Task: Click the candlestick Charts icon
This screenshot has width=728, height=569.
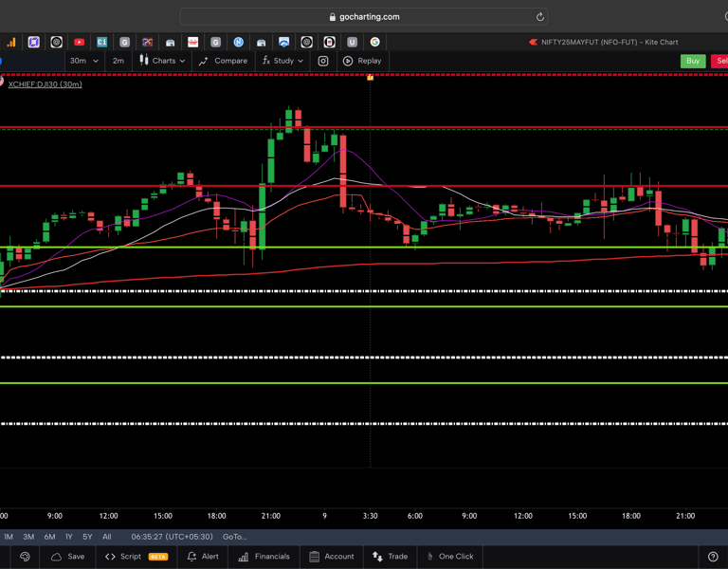Action: click(x=144, y=61)
